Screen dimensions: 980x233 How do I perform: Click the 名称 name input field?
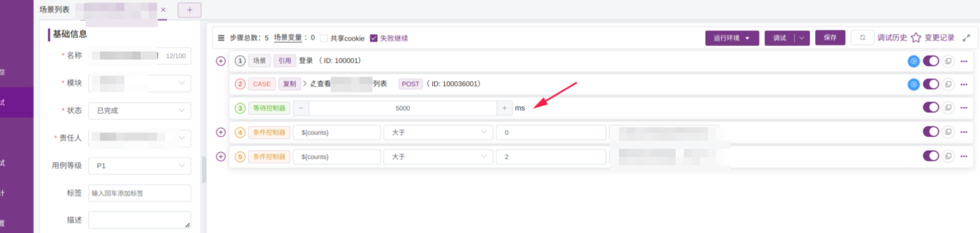[140, 56]
